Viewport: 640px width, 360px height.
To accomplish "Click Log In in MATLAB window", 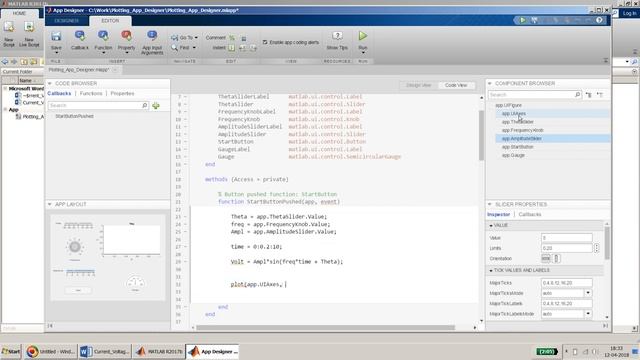I will tap(629, 13).
